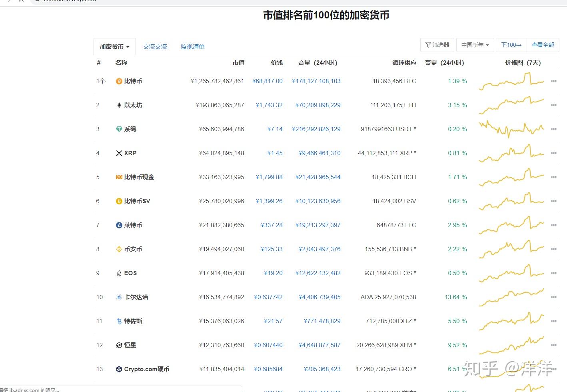Open the 系绳 7-day price chart
The height and width of the screenshot is (392, 567).
click(x=511, y=129)
